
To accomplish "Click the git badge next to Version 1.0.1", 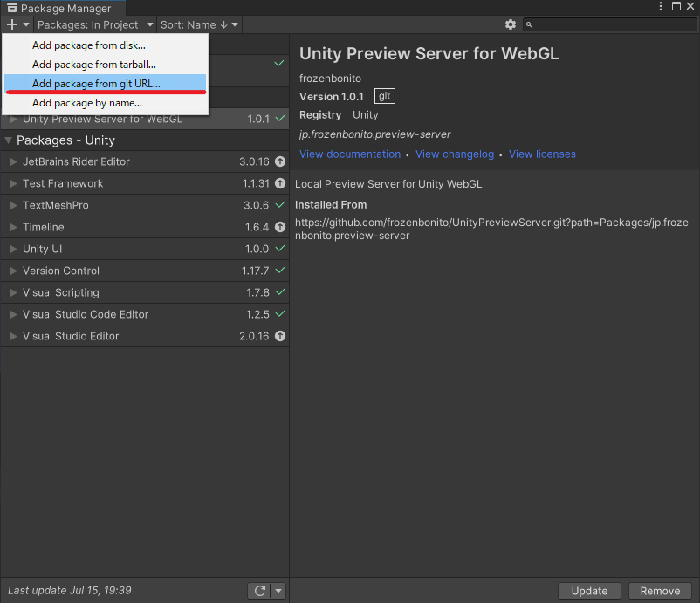I will coord(384,96).
